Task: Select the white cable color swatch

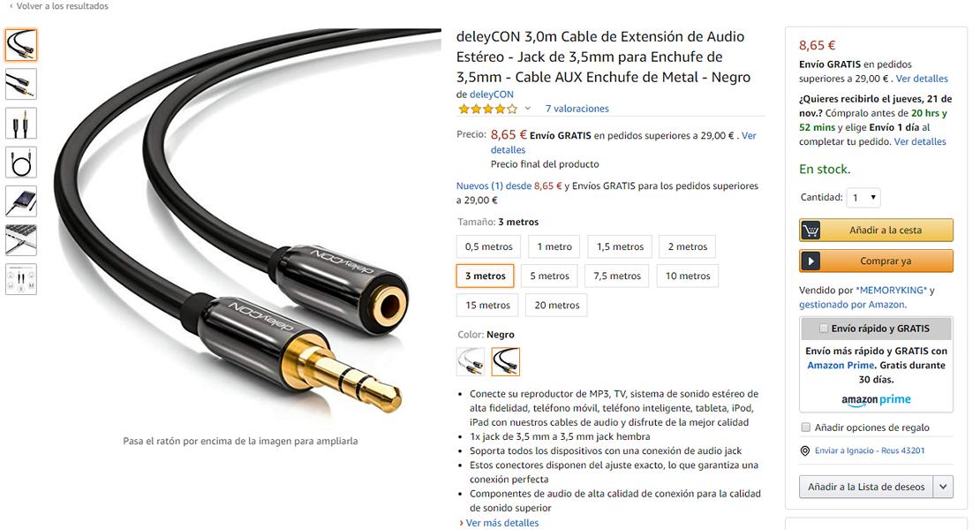Action: pos(471,361)
